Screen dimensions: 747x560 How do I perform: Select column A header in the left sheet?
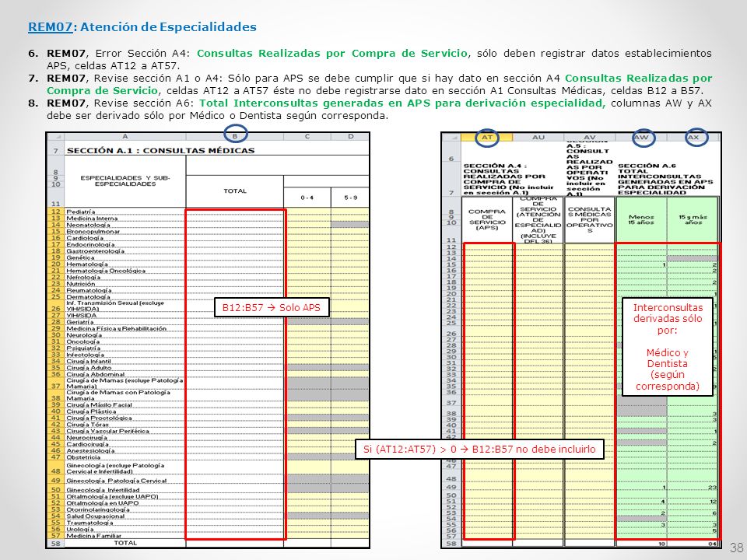click(124, 137)
